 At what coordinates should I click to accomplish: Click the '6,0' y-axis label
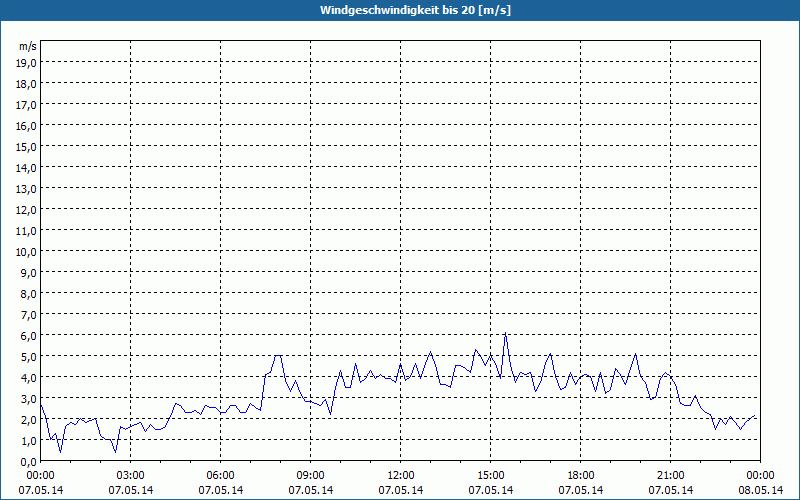click(28, 336)
